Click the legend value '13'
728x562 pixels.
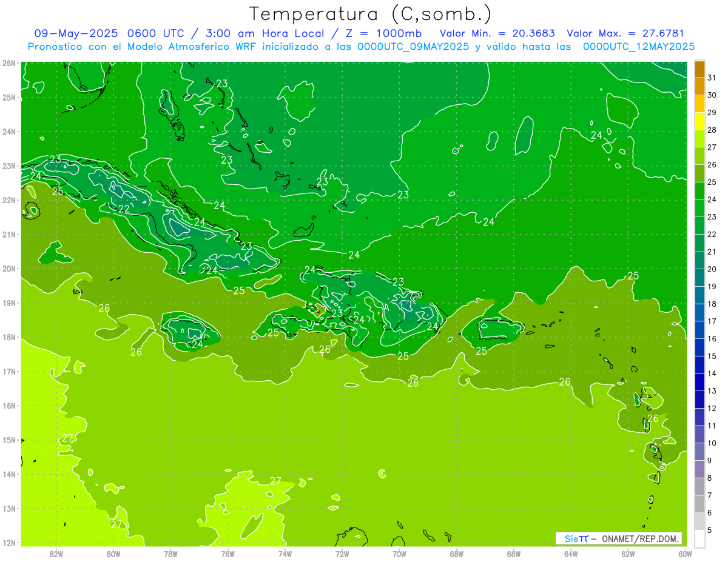(x=712, y=390)
